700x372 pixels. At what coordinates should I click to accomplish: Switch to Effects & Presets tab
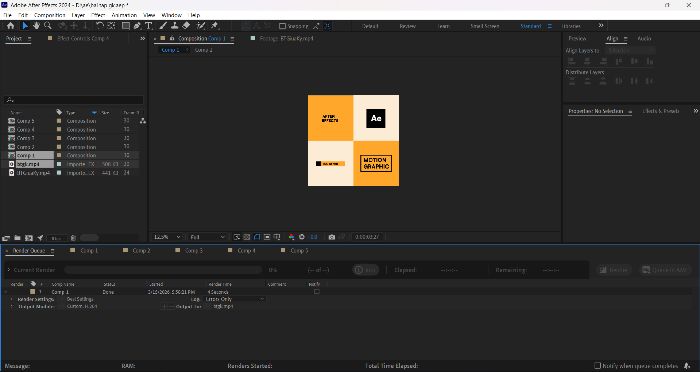661,111
